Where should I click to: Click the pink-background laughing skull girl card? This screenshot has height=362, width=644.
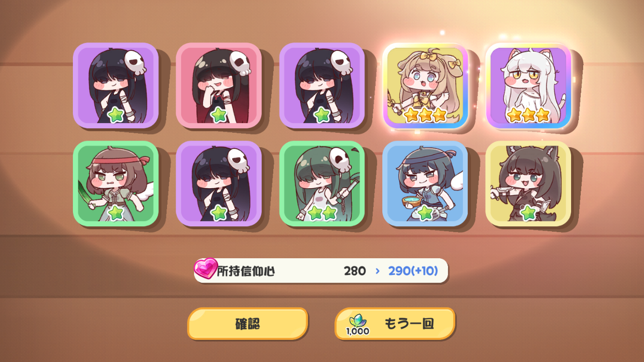[x=219, y=85]
